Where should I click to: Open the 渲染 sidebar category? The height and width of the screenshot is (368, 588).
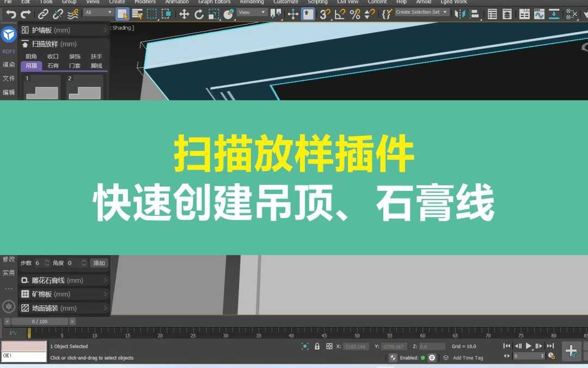[9, 64]
